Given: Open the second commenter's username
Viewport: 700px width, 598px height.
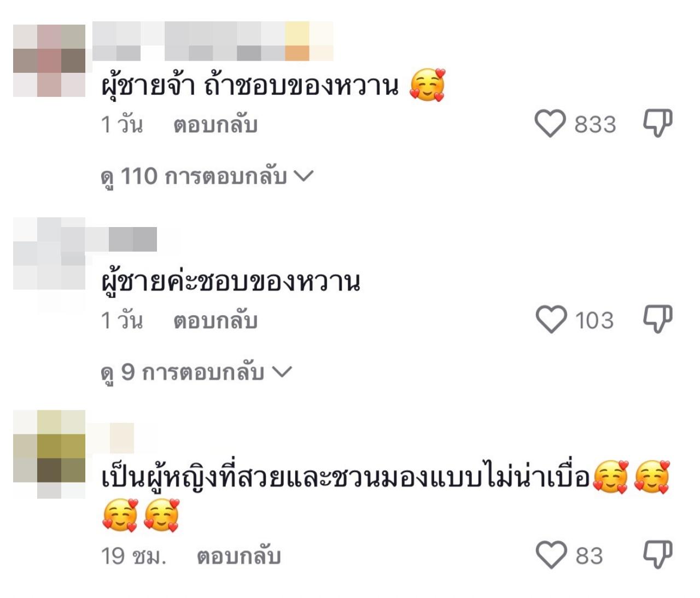Looking at the screenshot, I should pyautogui.click(x=125, y=239).
